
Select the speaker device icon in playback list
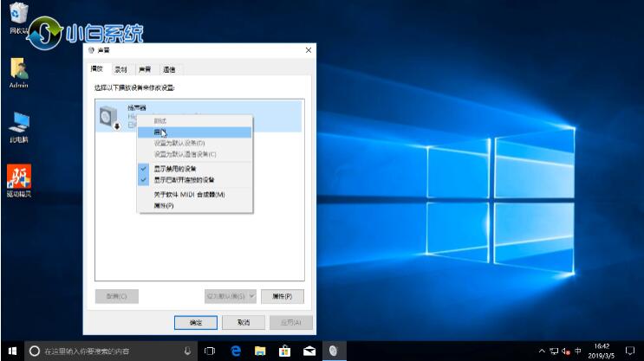(109, 117)
